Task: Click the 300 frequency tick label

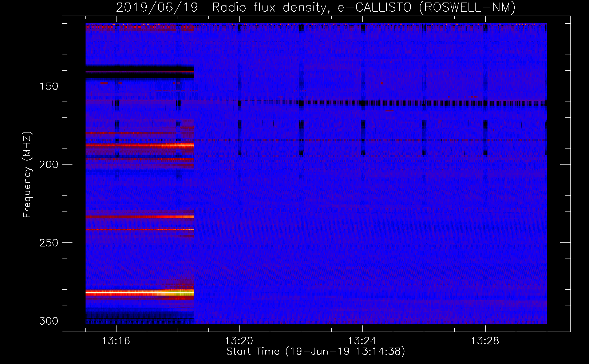Action: pos(49,321)
